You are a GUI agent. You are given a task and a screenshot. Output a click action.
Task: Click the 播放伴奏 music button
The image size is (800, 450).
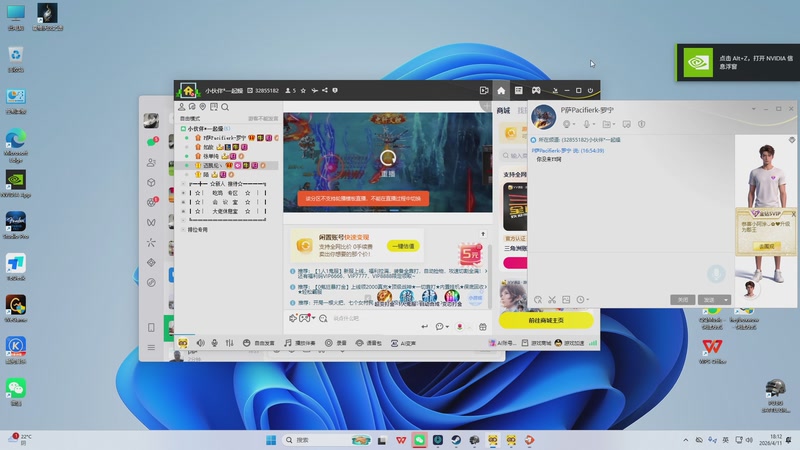click(299, 343)
